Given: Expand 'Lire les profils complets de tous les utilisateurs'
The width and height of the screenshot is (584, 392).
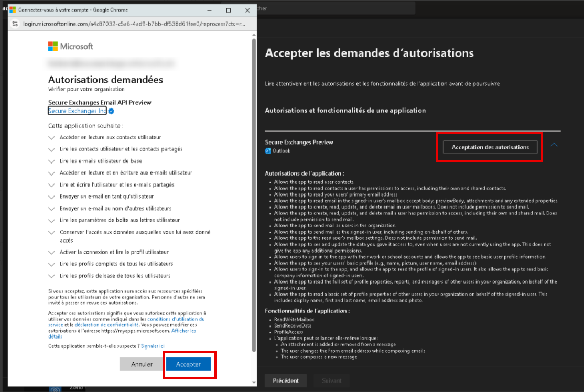Looking at the screenshot, I should pyautogui.click(x=51, y=264).
